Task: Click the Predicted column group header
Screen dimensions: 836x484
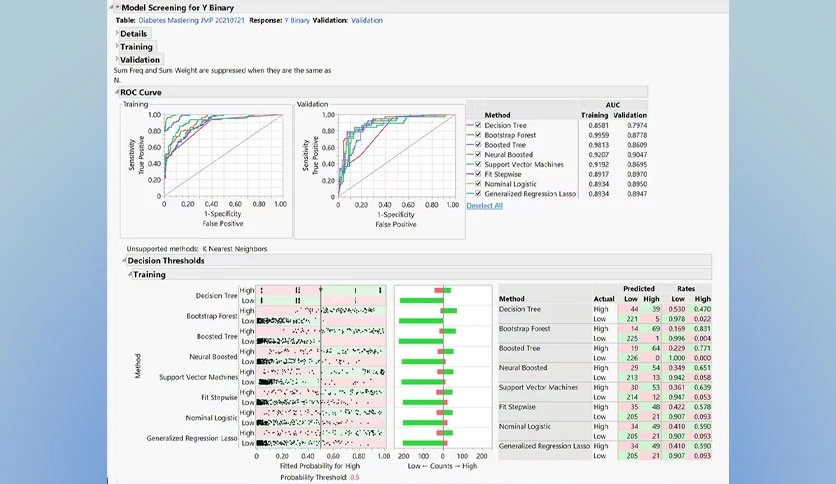Action: pyautogui.click(x=639, y=289)
